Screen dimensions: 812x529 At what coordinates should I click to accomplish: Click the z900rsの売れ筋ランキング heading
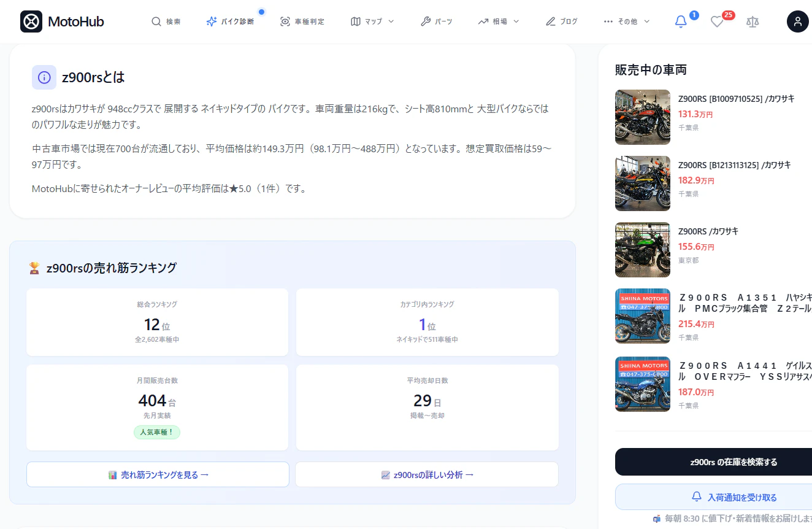pos(112,268)
